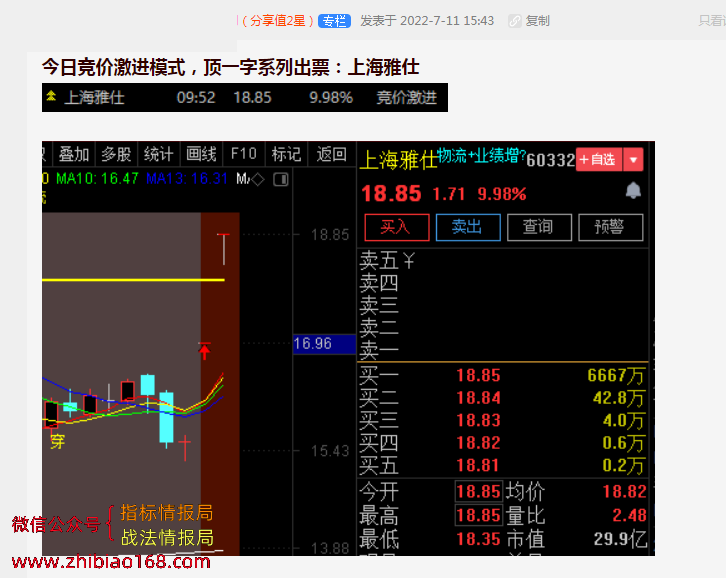The image size is (726, 578).
Task: Click the 9.98% change in quote header
Action: coord(501,194)
